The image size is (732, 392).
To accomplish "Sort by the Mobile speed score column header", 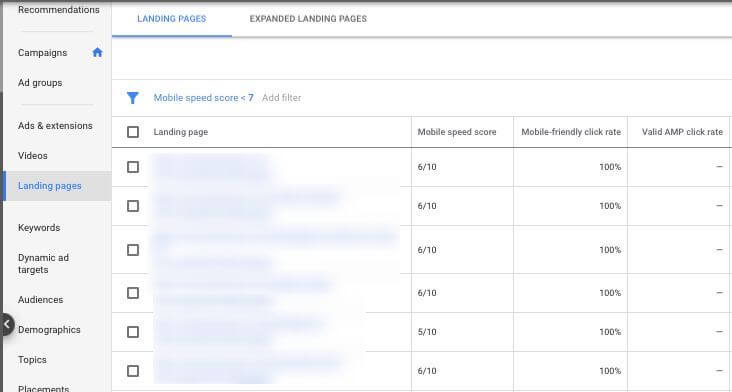I will tap(457, 132).
